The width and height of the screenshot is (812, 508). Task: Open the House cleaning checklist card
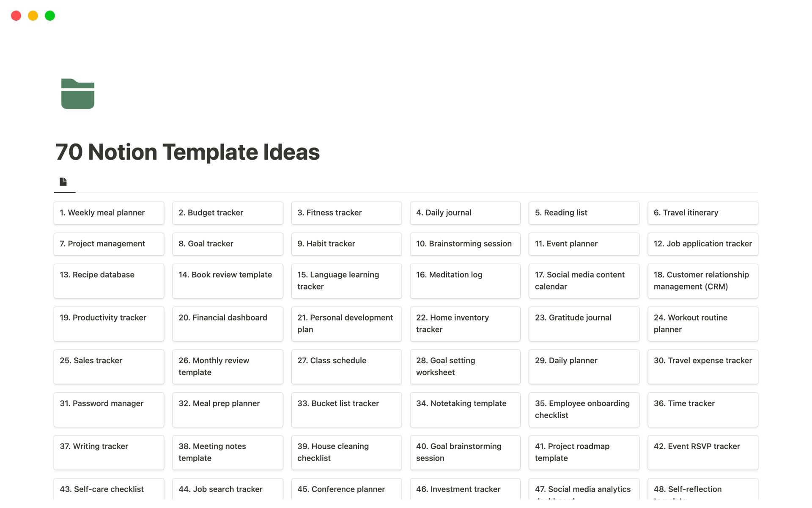click(346, 452)
